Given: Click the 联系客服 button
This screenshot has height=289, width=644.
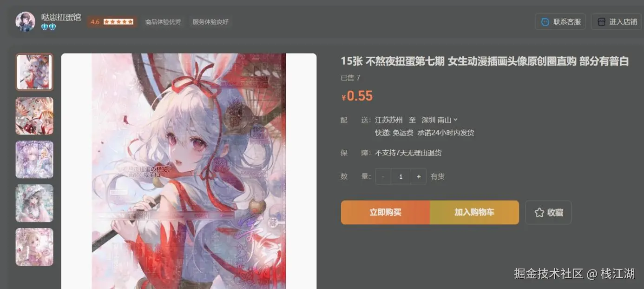Looking at the screenshot, I should (560, 22).
